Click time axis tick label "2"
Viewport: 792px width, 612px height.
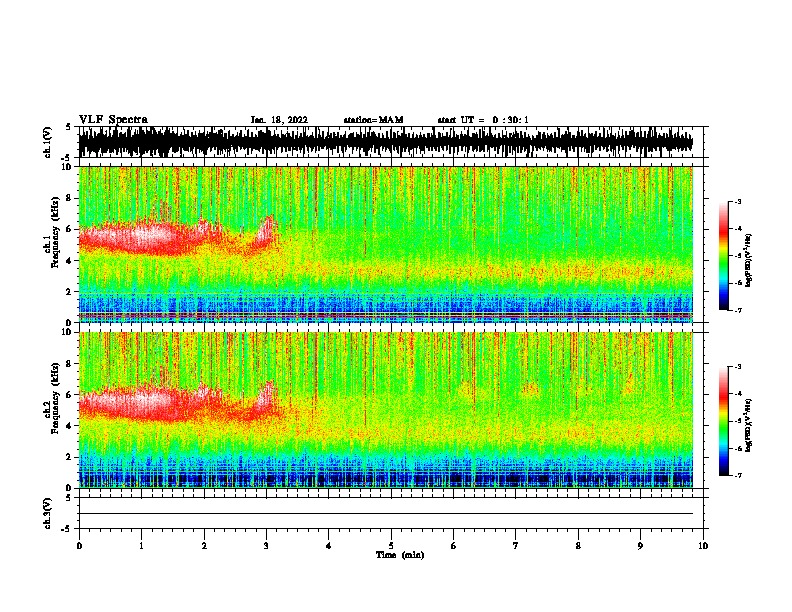204,546
